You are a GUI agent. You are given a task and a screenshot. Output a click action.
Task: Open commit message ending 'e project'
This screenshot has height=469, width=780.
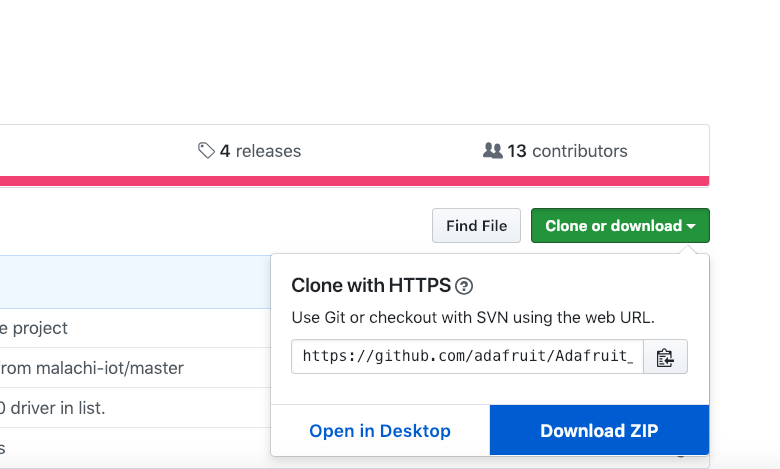(x=35, y=328)
